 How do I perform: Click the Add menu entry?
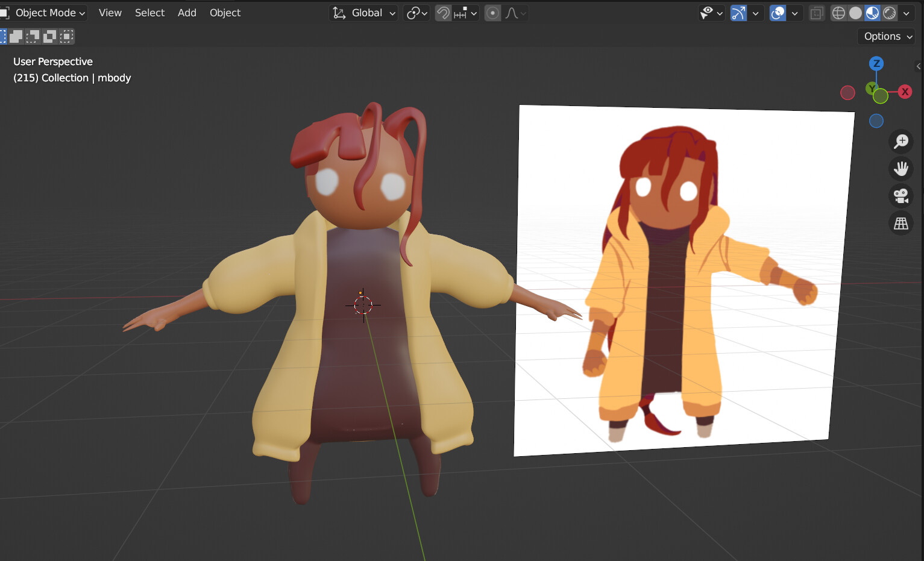pos(187,13)
